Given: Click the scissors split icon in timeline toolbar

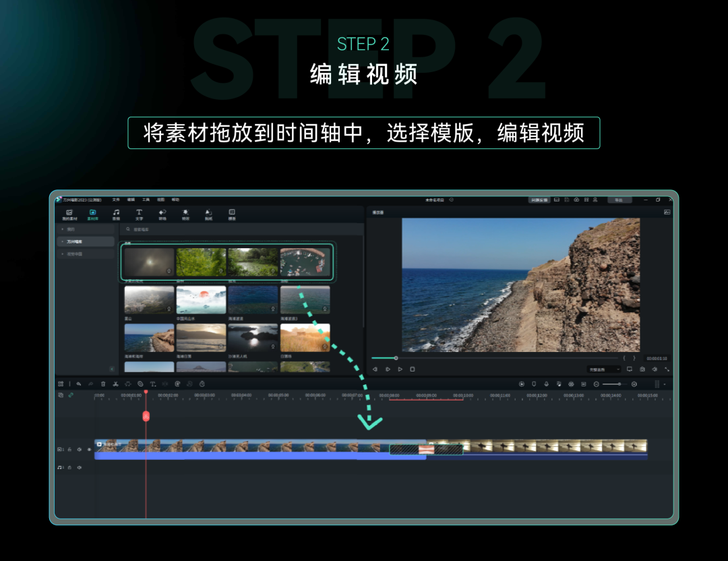Looking at the screenshot, I should 115,384.
